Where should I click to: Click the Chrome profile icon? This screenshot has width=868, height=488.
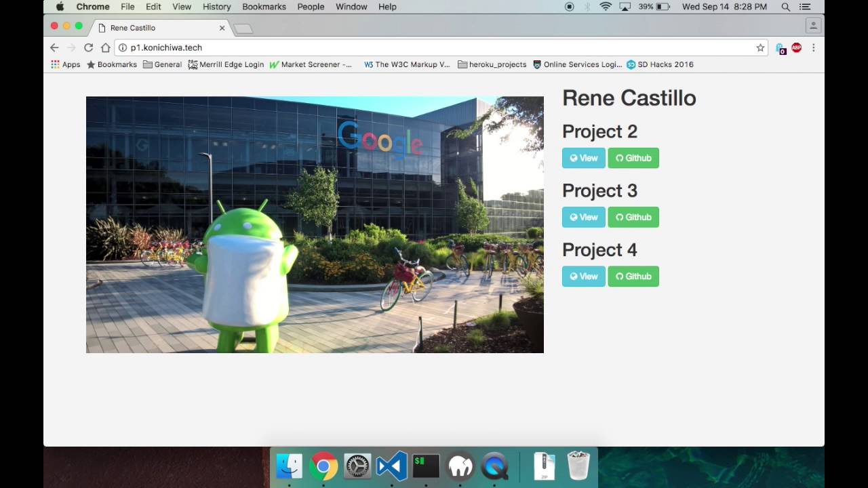[813, 26]
